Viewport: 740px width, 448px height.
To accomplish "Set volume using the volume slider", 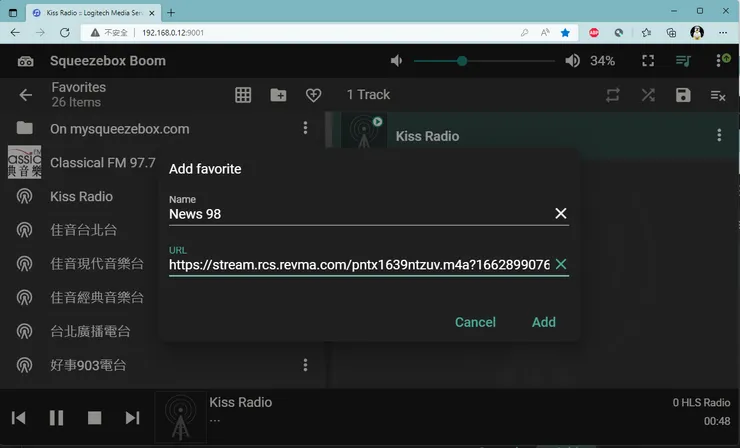I will coord(484,61).
